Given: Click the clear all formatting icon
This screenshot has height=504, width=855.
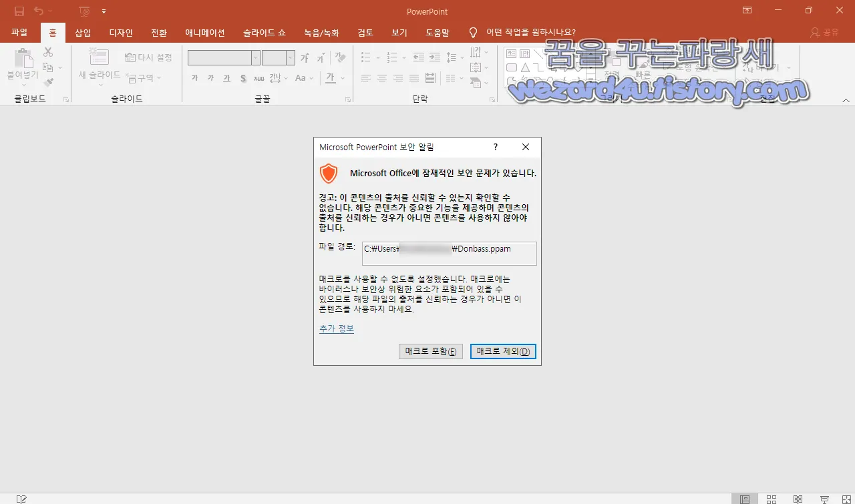Looking at the screenshot, I should click(x=341, y=58).
